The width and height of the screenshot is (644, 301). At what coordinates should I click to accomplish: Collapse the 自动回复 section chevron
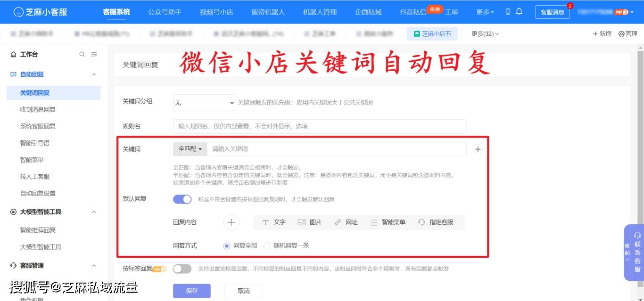pyautogui.click(x=94, y=74)
